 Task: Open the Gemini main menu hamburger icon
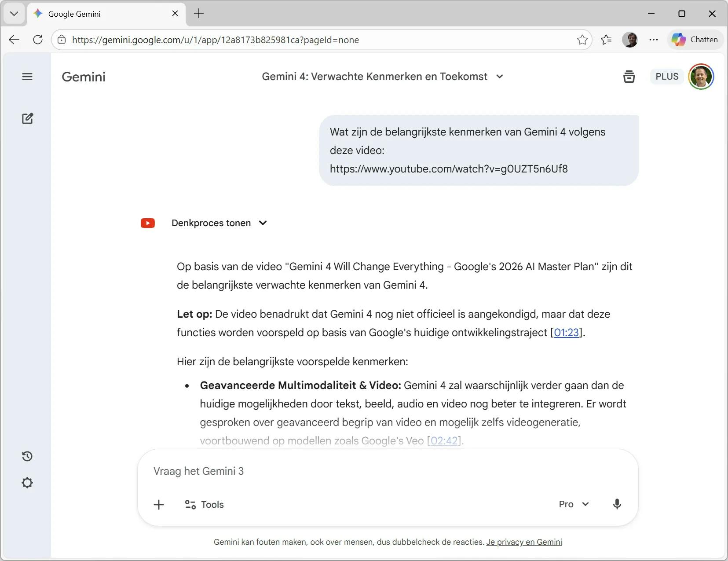coord(27,77)
